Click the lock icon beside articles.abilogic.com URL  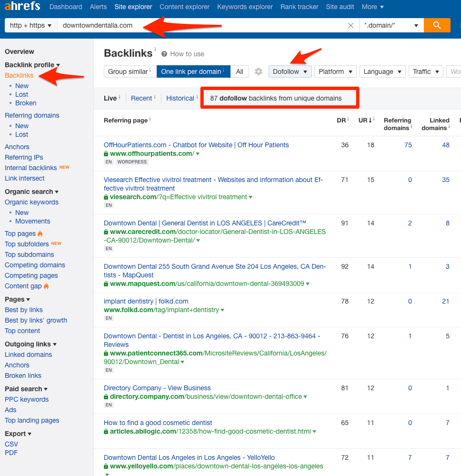pyautogui.click(x=106, y=431)
